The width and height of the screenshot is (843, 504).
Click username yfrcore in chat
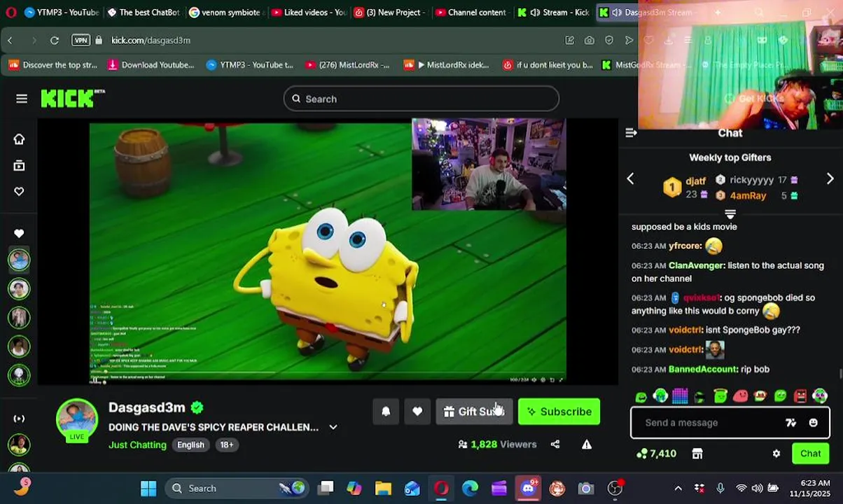pos(685,246)
